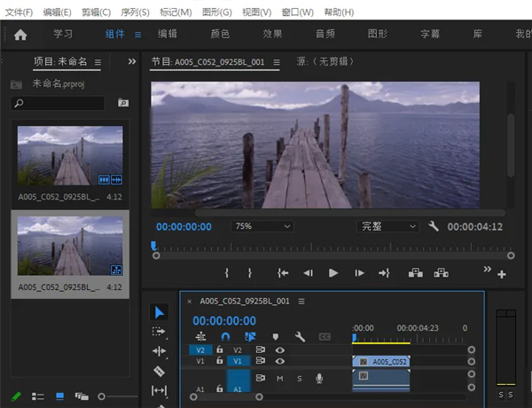Select the Track Select Forward tool
This screenshot has height=408, width=532.
[159, 332]
